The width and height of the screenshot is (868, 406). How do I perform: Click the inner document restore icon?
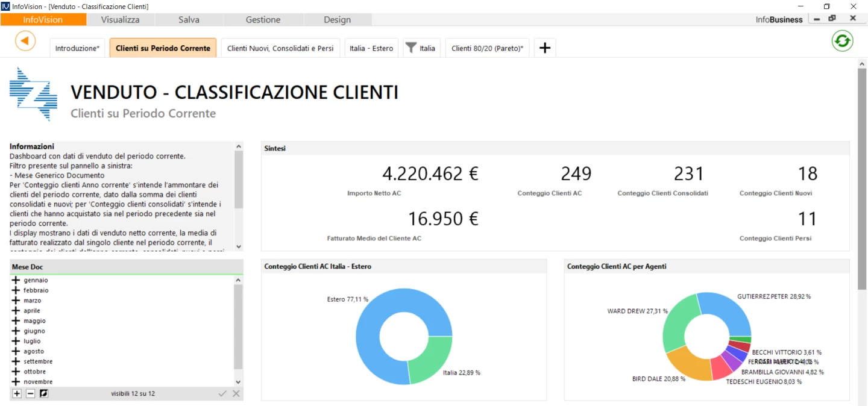point(832,19)
